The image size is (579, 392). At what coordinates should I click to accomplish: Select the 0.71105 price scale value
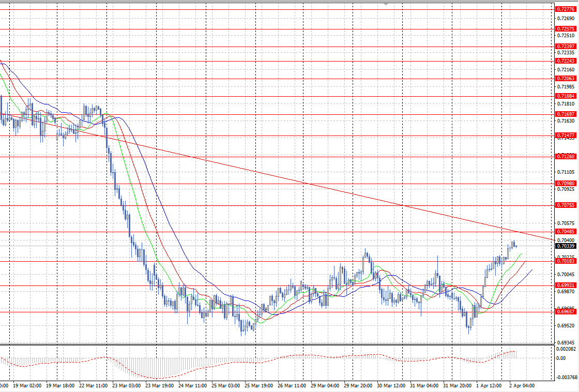566,173
